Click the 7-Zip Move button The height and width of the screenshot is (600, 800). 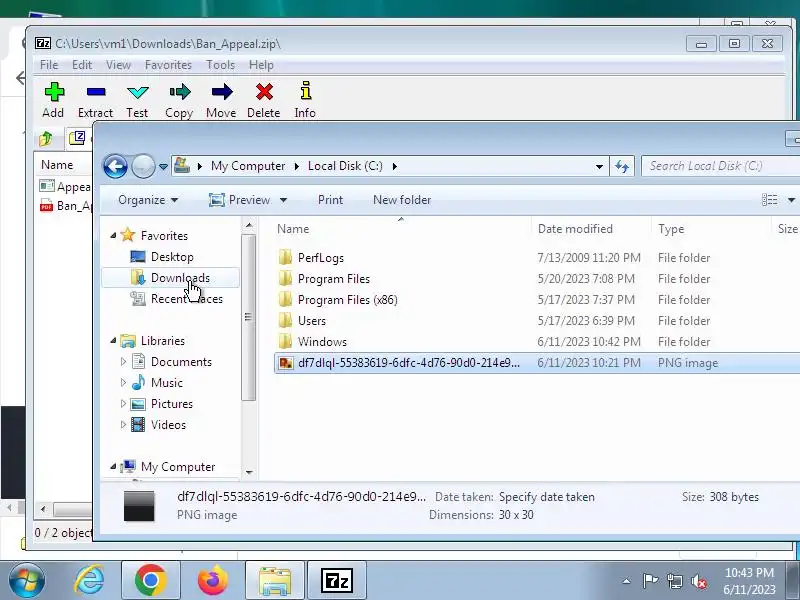pyautogui.click(x=221, y=100)
